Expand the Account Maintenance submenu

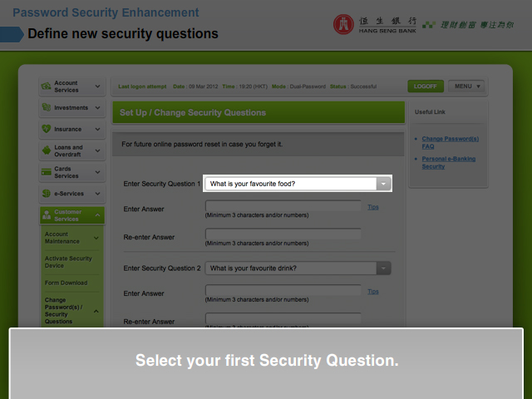click(97, 238)
